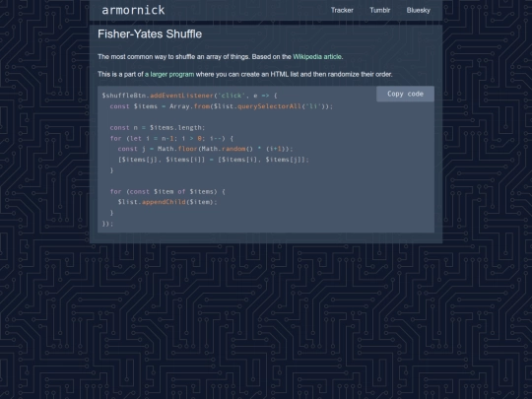
Task: Click the closing '});' code line
Action: click(107, 224)
